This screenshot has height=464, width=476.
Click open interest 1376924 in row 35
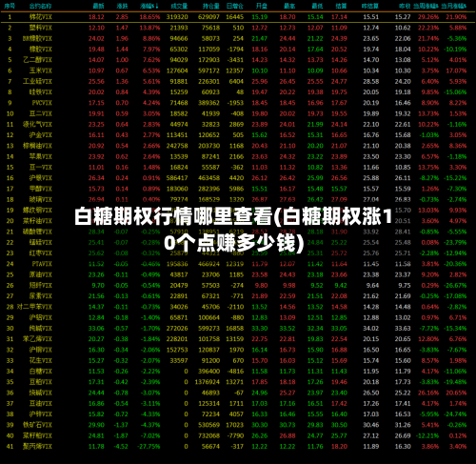208,382
